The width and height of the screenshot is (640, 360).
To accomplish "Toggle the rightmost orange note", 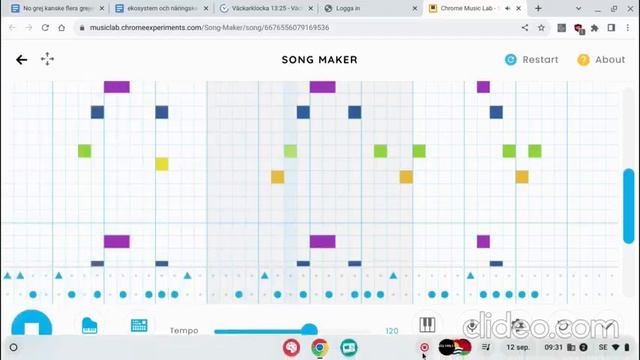I will point(522,177).
